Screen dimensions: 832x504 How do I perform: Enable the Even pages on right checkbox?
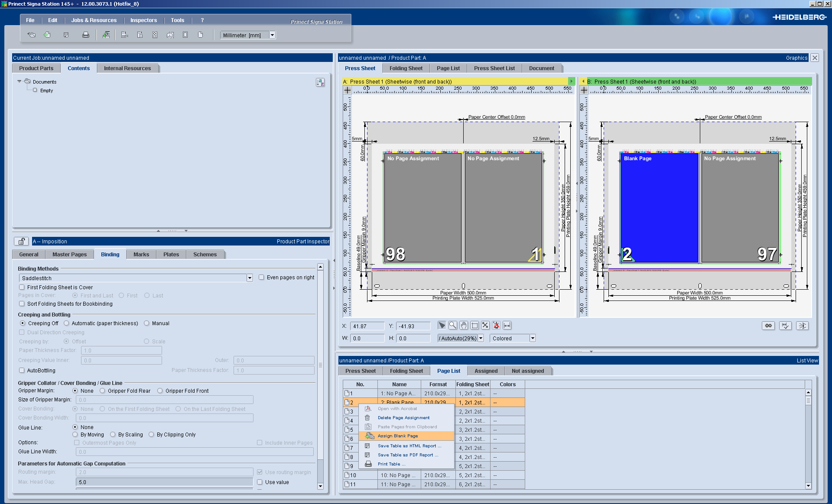pos(261,277)
